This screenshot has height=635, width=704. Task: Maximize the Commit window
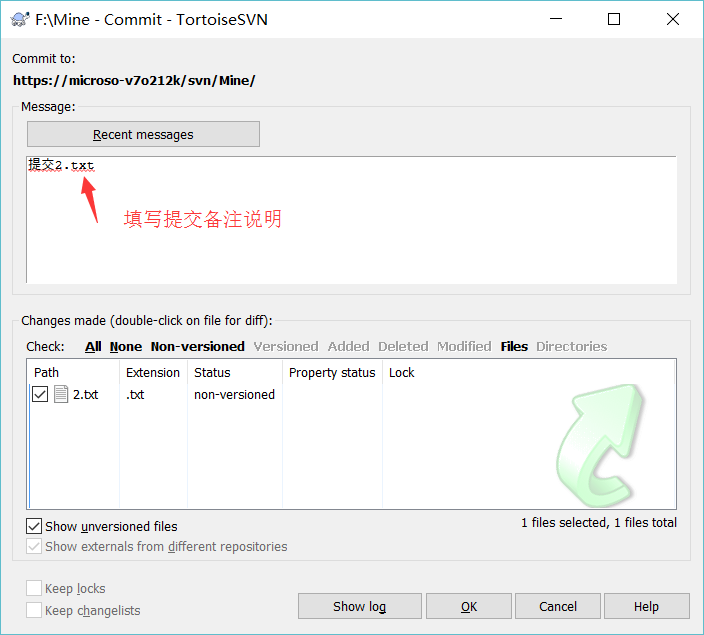[x=614, y=19]
